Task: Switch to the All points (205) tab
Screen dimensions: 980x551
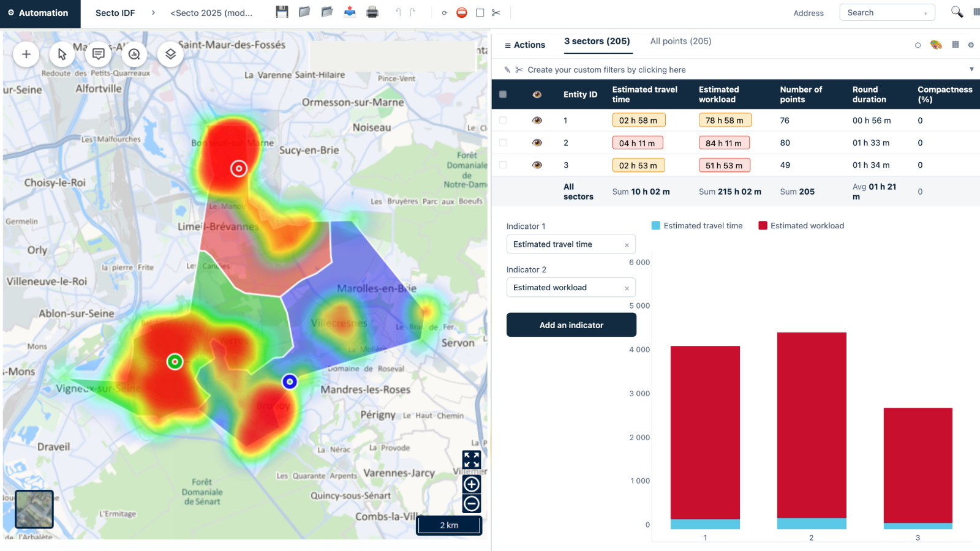Action: pos(680,41)
